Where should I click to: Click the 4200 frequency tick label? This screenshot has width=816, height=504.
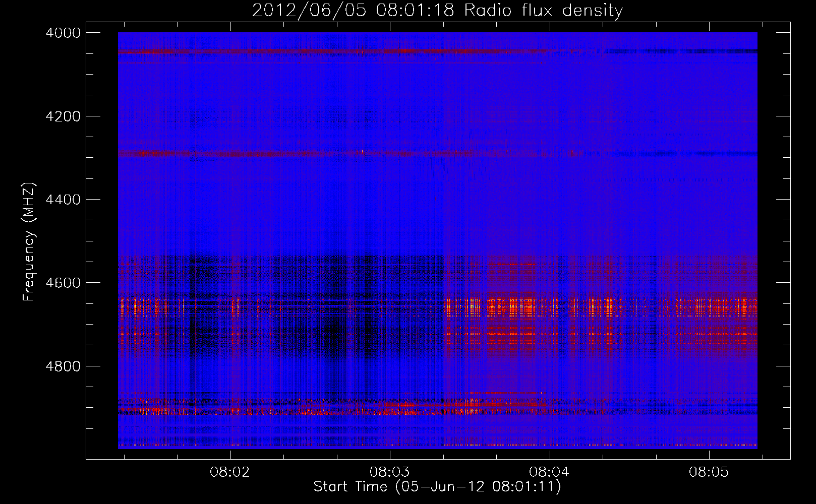pyautogui.click(x=63, y=116)
